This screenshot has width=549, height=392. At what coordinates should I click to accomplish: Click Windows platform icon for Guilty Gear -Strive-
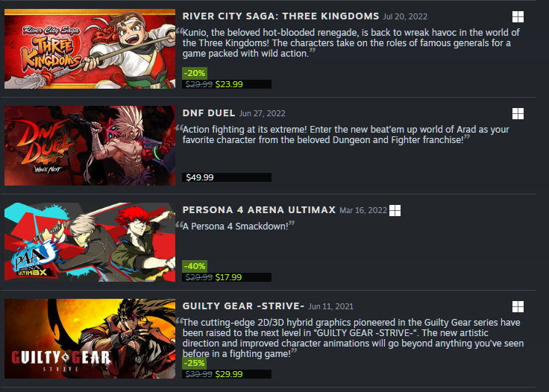[518, 307]
